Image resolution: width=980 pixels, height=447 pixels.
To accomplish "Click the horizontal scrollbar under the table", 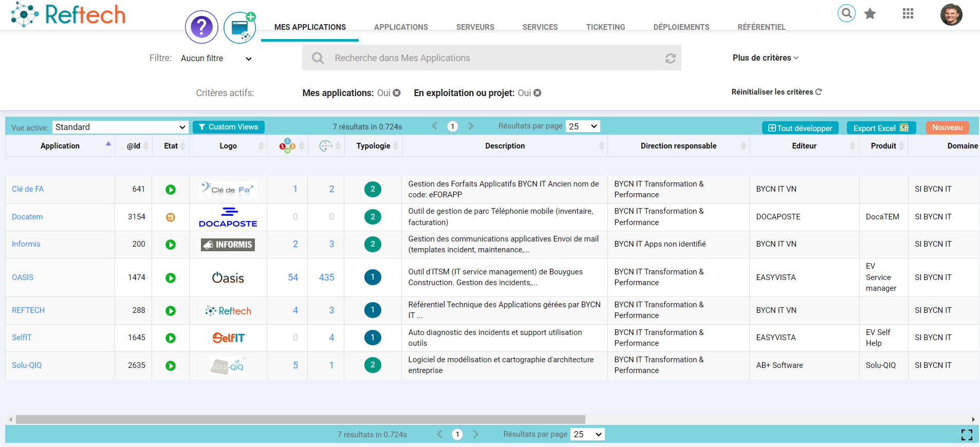I will [300, 419].
